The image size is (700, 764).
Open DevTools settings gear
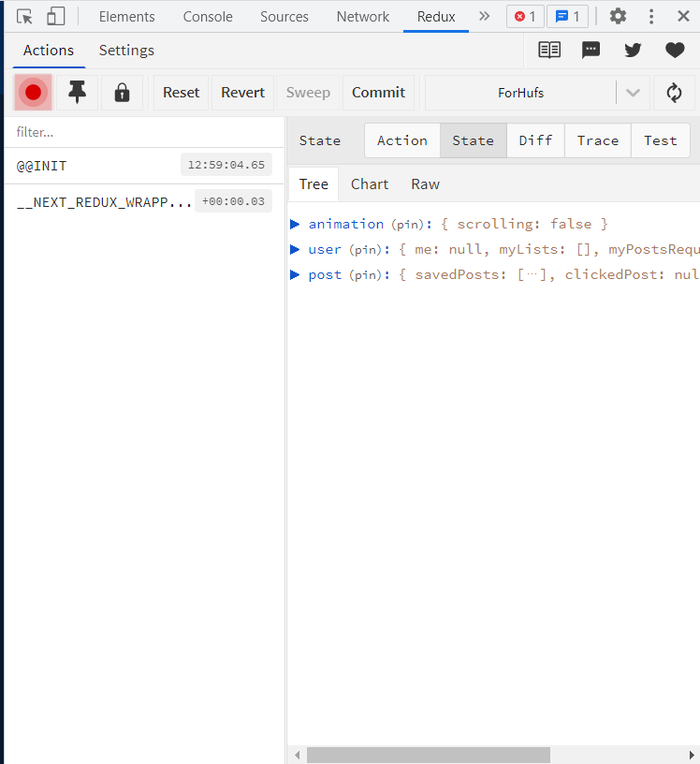(x=618, y=17)
